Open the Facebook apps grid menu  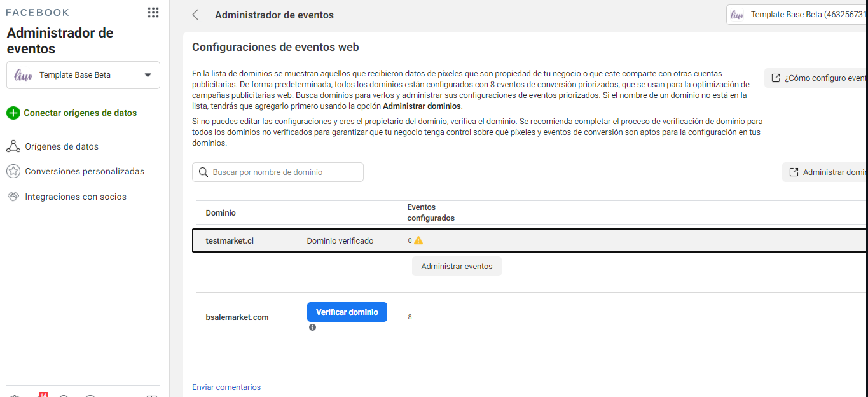(153, 12)
